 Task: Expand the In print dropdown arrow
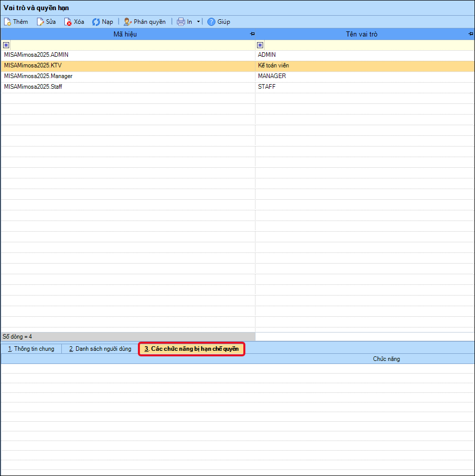[199, 22]
